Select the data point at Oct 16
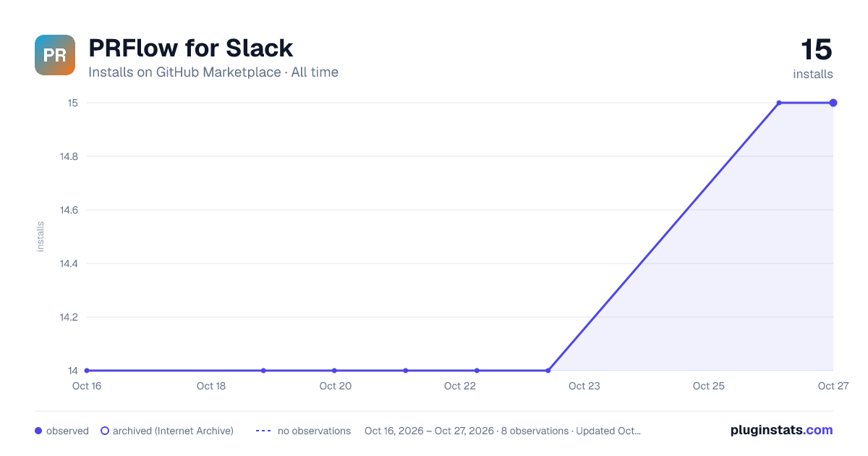The image size is (868, 456). (87, 371)
